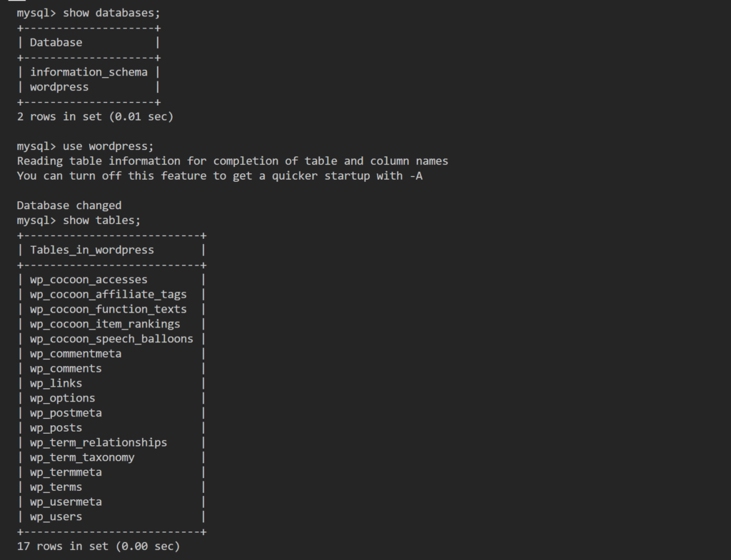The height and width of the screenshot is (560, 731).
Task: Select the wp_cocoon_speech_balloons table row
Action: [111, 339]
